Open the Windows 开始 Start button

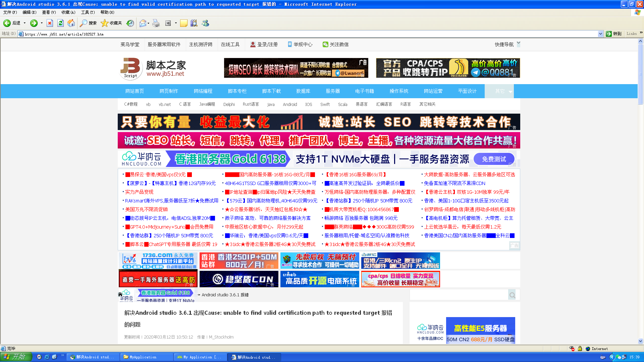point(16,357)
